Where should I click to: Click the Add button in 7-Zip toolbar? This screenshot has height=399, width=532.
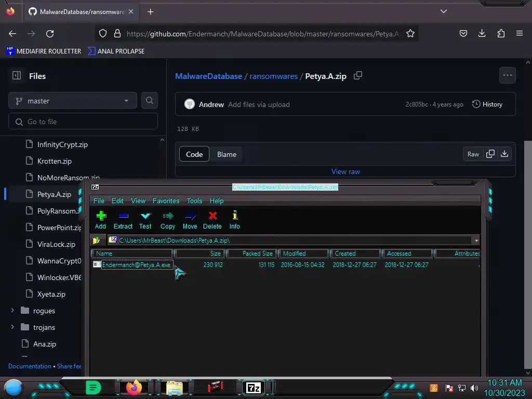pyautogui.click(x=100, y=220)
